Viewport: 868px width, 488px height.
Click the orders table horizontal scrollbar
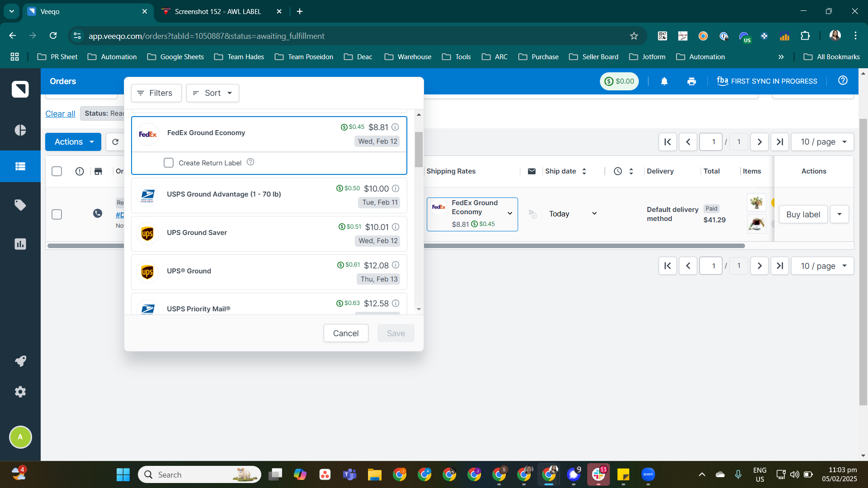(396, 246)
